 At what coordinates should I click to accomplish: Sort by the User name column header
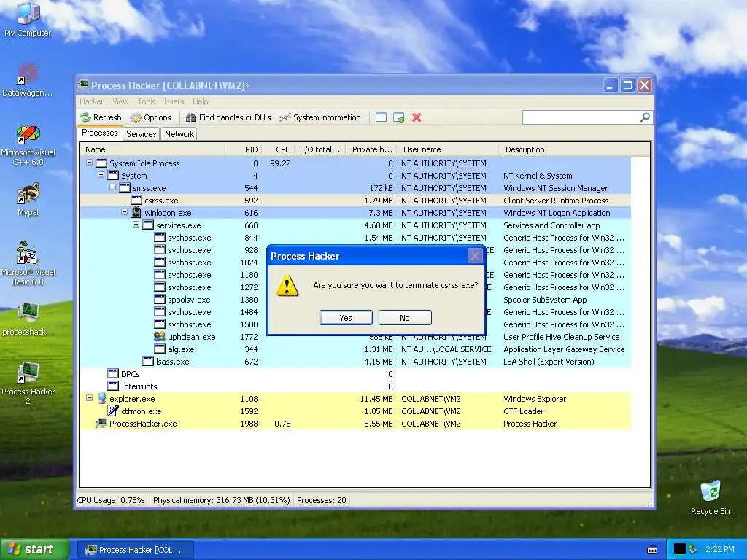coord(448,149)
